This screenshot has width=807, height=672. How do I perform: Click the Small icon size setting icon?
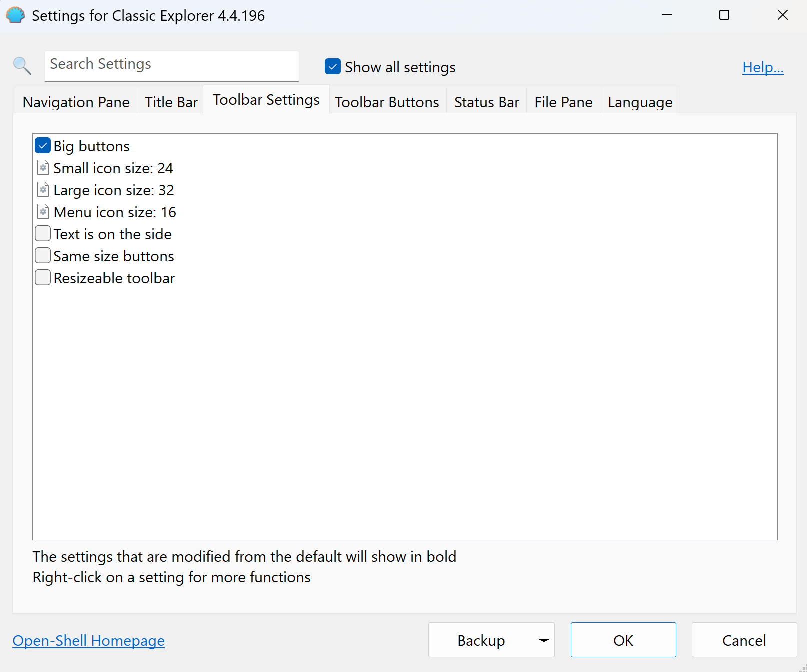(43, 168)
